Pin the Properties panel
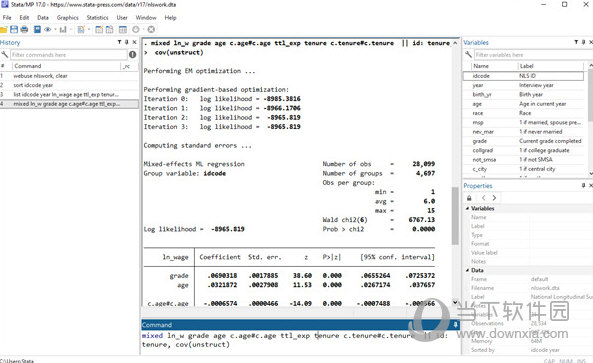Viewport: 593px width, 363px height. pyautogui.click(x=584, y=185)
